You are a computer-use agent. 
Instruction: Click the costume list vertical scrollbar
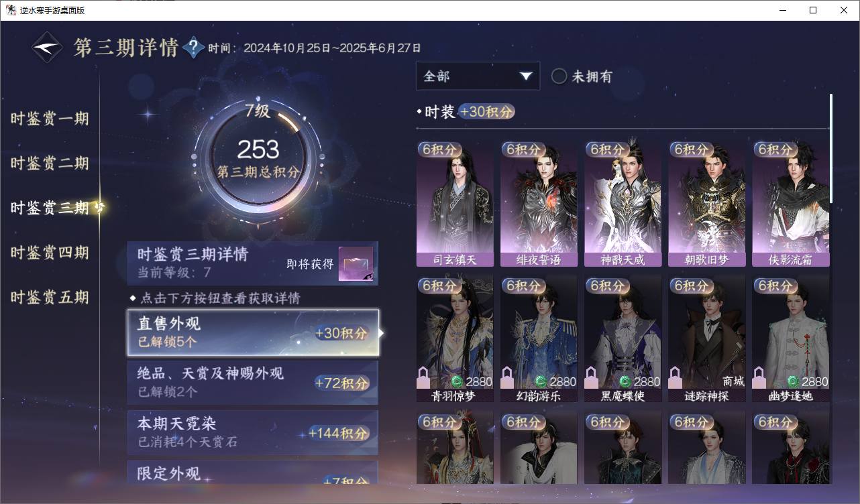coord(832,149)
